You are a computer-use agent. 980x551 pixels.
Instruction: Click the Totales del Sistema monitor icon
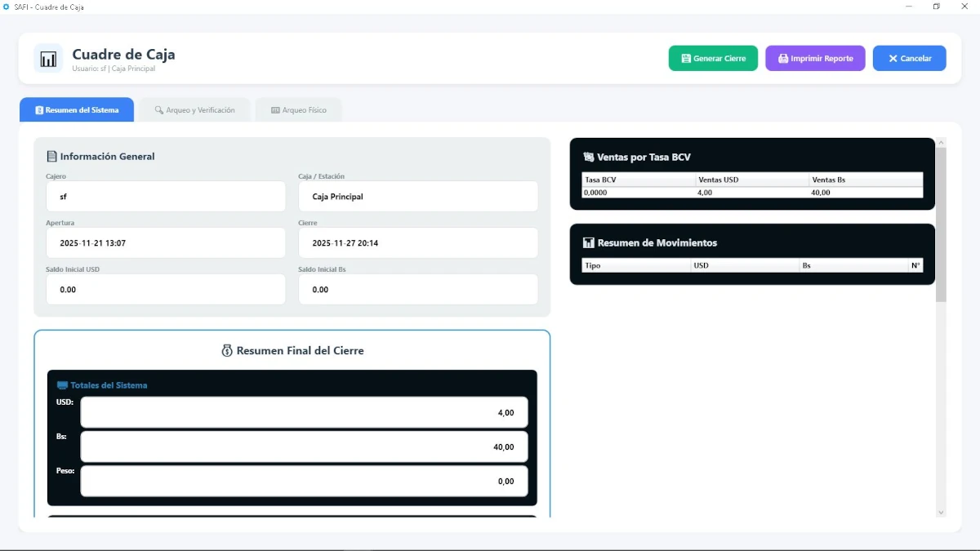[x=62, y=385]
